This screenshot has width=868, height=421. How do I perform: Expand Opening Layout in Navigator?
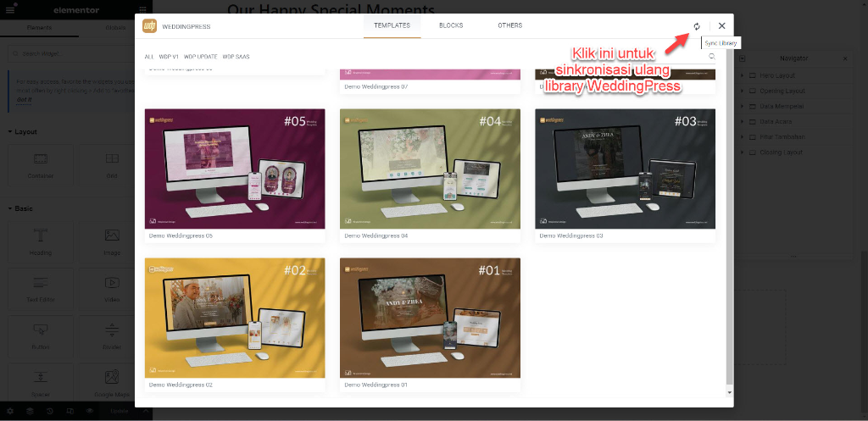(742, 91)
